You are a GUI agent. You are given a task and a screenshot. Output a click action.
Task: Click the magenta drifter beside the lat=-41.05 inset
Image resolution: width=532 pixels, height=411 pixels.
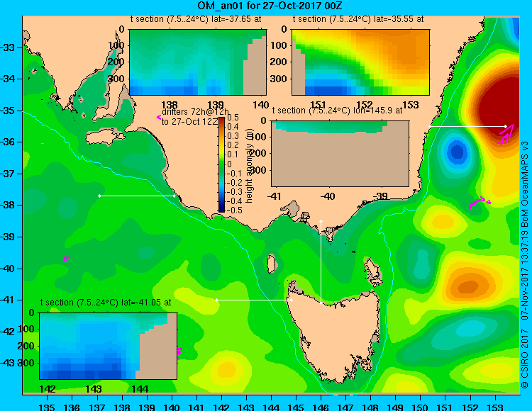point(179,352)
